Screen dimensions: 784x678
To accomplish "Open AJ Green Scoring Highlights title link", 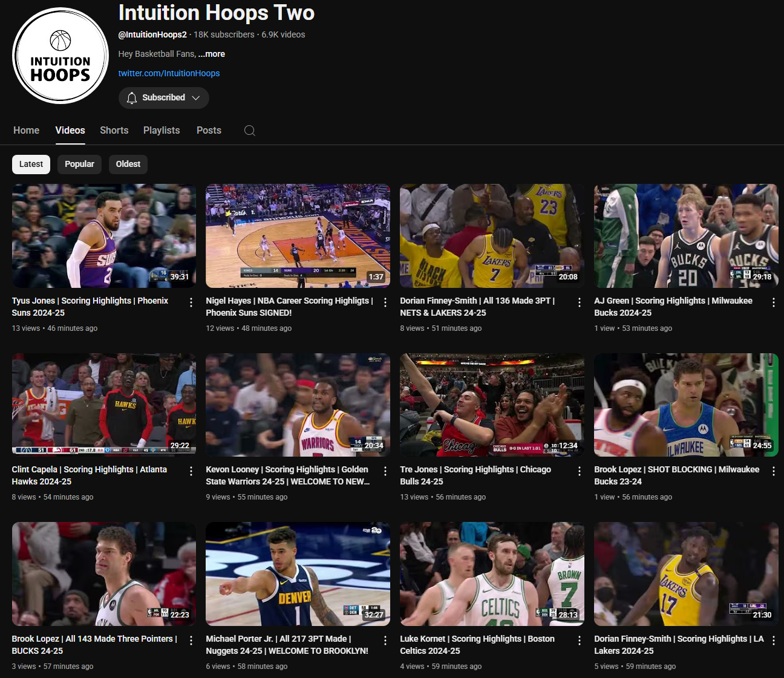I will 673,307.
